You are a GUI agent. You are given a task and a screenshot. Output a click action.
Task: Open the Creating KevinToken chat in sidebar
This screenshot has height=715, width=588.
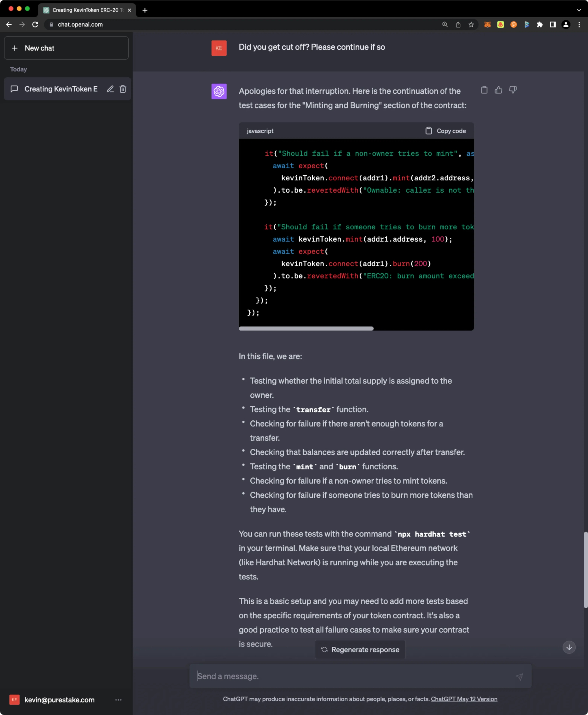click(x=61, y=89)
